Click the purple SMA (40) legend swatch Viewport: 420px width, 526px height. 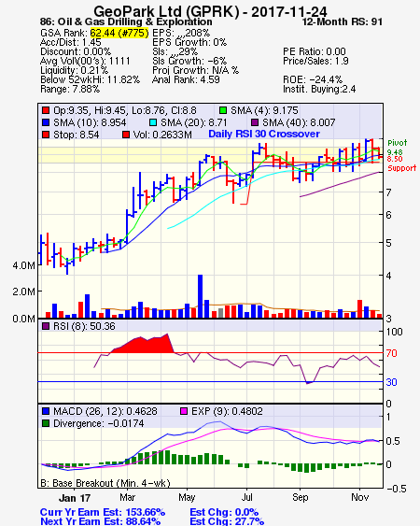click(255, 122)
